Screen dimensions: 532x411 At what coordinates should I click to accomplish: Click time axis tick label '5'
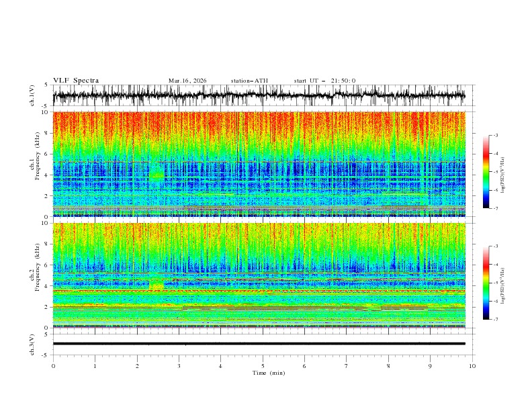[263, 366]
